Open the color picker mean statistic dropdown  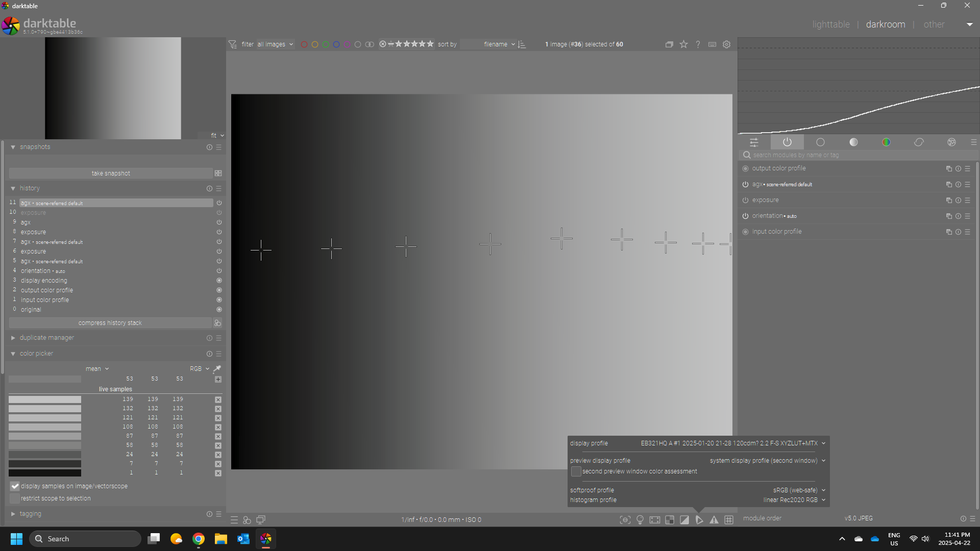point(97,369)
